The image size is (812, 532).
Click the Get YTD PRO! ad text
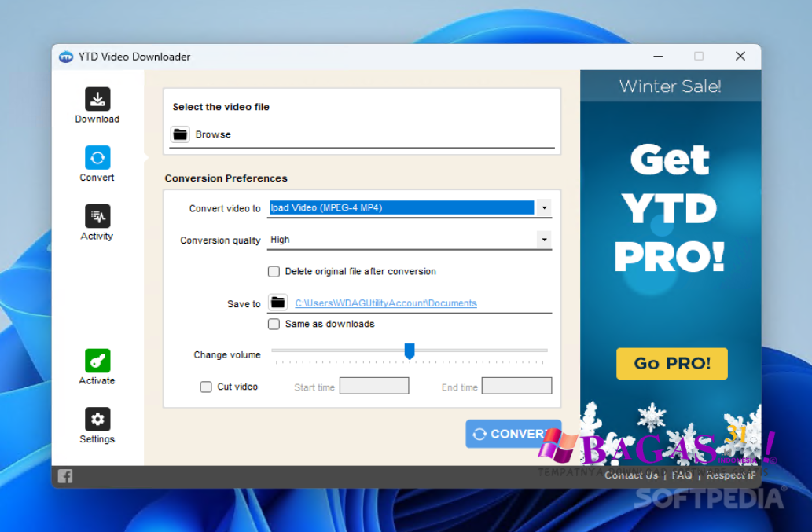(x=670, y=208)
